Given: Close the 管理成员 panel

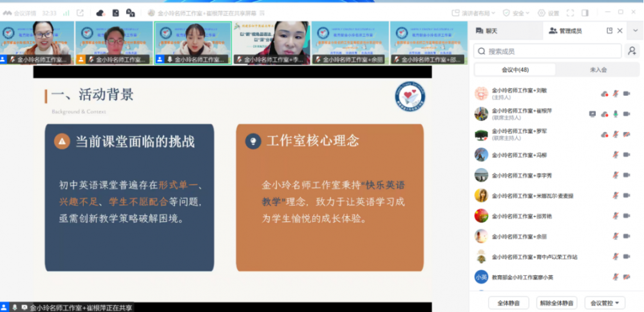Looking at the screenshot, I should pyautogui.click(x=620, y=31).
